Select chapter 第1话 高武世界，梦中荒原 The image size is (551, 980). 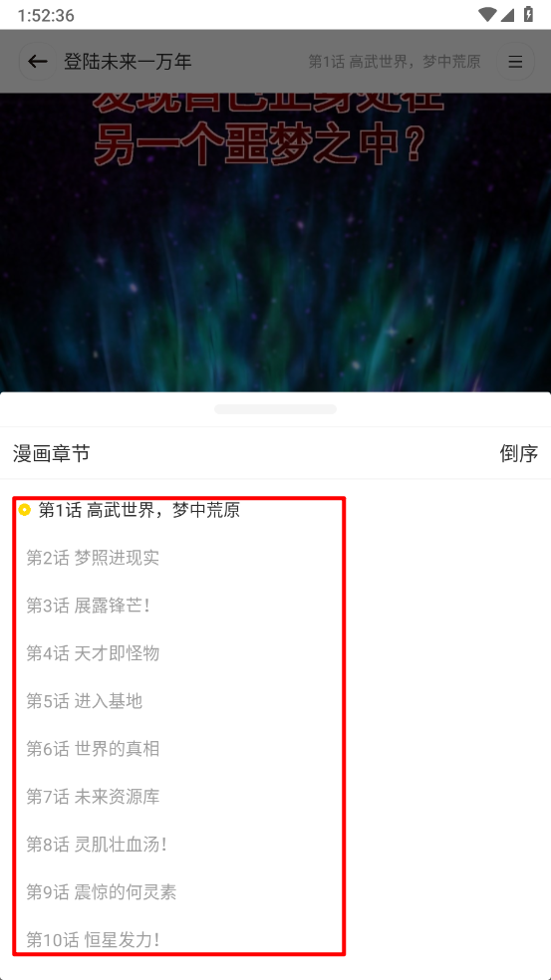(x=138, y=510)
